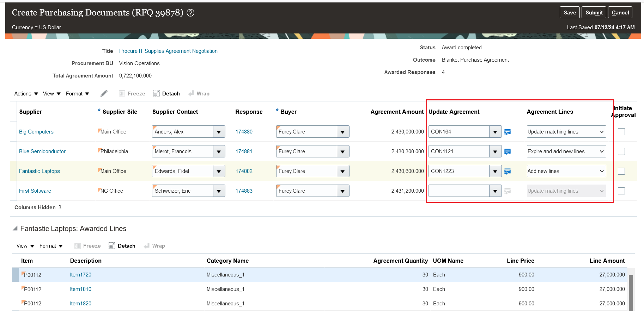644x311 pixels.
Task: Click the CON1121 Update Agreement field
Action: click(459, 151)
